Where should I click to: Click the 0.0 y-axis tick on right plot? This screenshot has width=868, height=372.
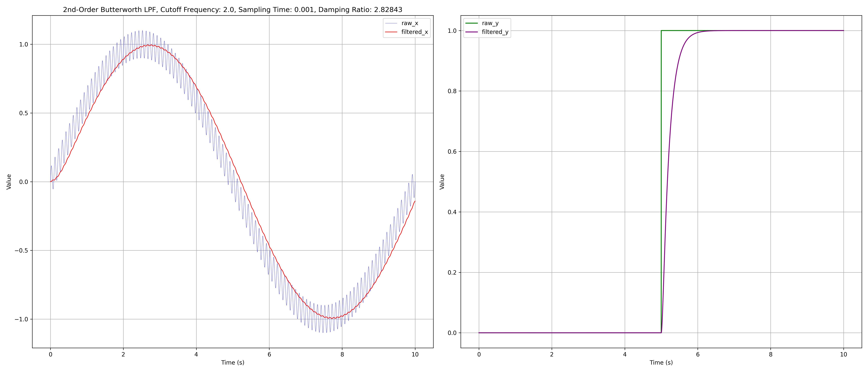tap(452, 333)
